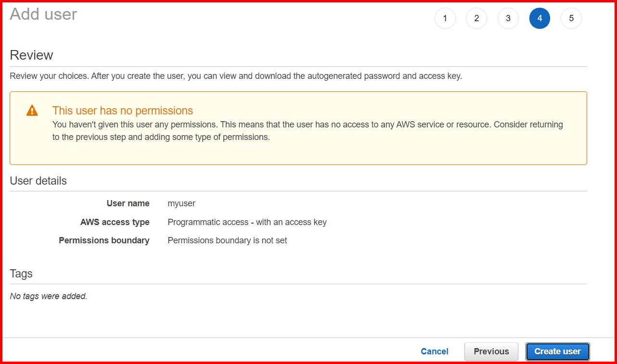Image resolution: width=617 pixels, height=364 pixels.
Task: Click the highlighted step 4 circle
Action: (540, 18)
